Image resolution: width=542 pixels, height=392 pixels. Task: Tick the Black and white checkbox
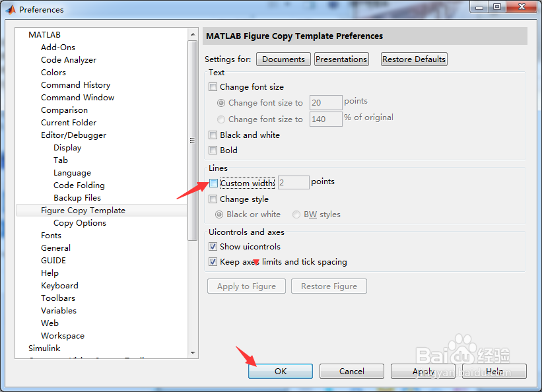[213, 135]
